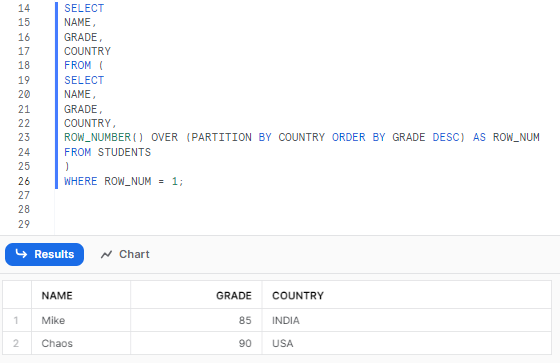
Task: Place cursor on FROM STUDENTS line
Action: (x=108, y=152)
